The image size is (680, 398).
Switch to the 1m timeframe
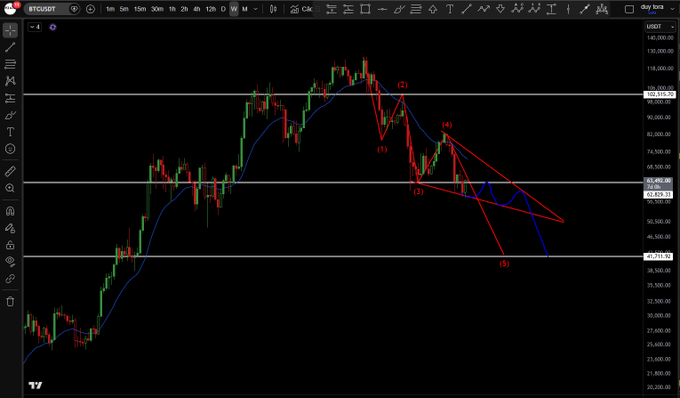tap(111, 9)
